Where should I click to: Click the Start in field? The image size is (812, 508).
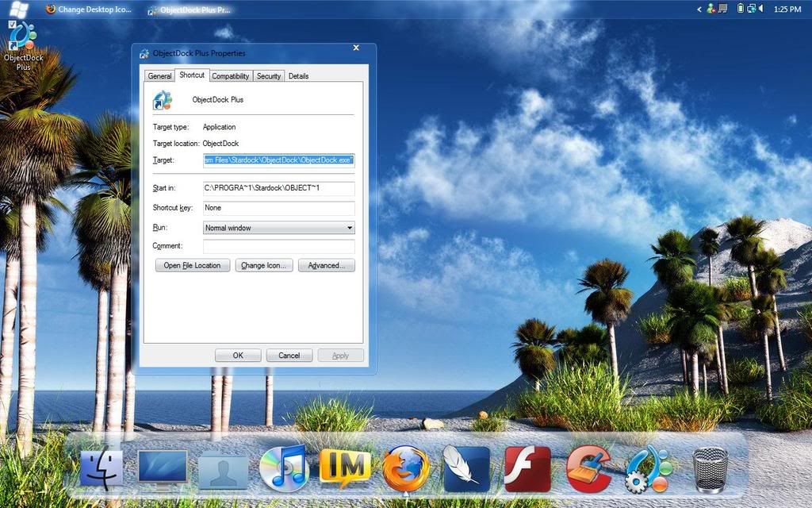coord(278,188)
